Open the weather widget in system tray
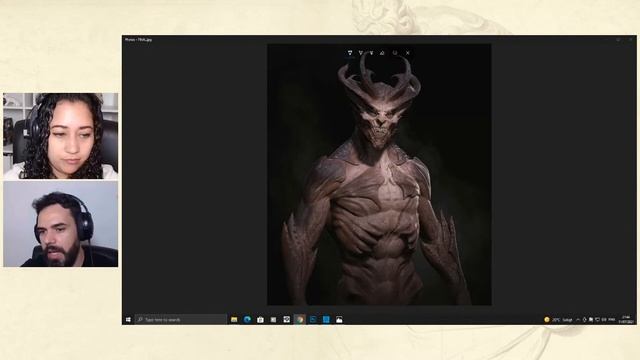The width and height of the screenshot is (640, 360). click(558, 320)
